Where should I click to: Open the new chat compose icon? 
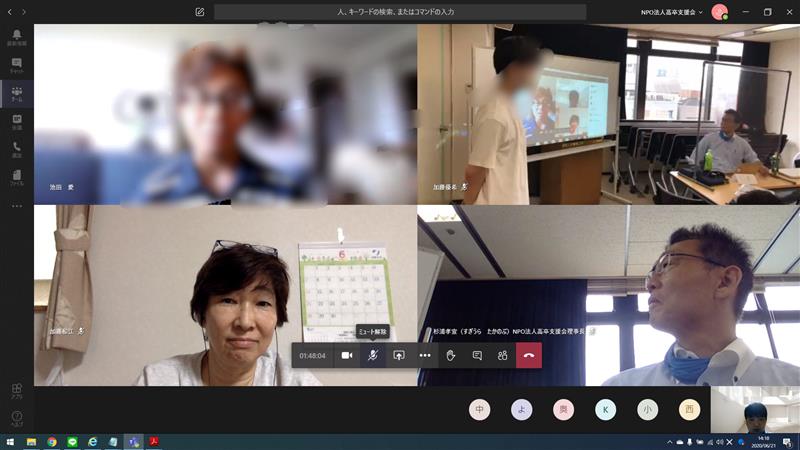point(200,12)
